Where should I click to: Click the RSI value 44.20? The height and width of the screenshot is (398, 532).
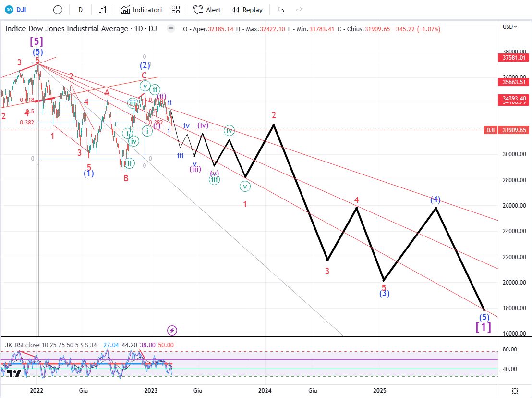pos(129,345)
